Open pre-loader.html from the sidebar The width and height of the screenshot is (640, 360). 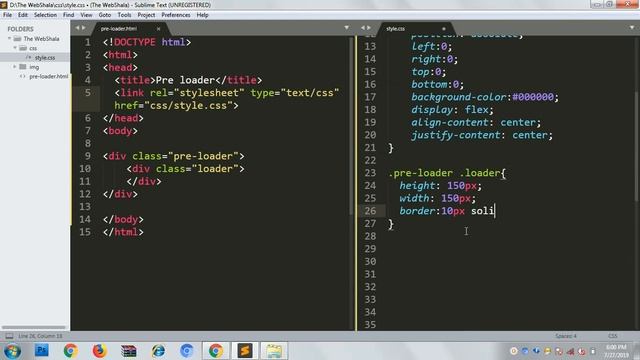[x=49, y=76]
